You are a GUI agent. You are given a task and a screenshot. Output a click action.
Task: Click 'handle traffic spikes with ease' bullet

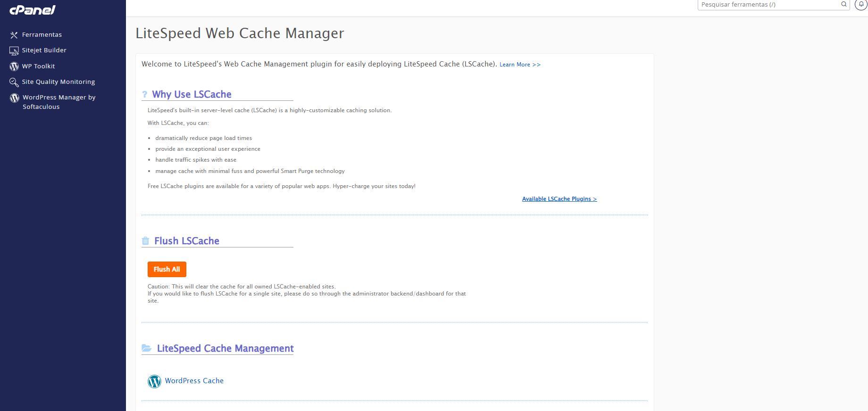[196, 160]
